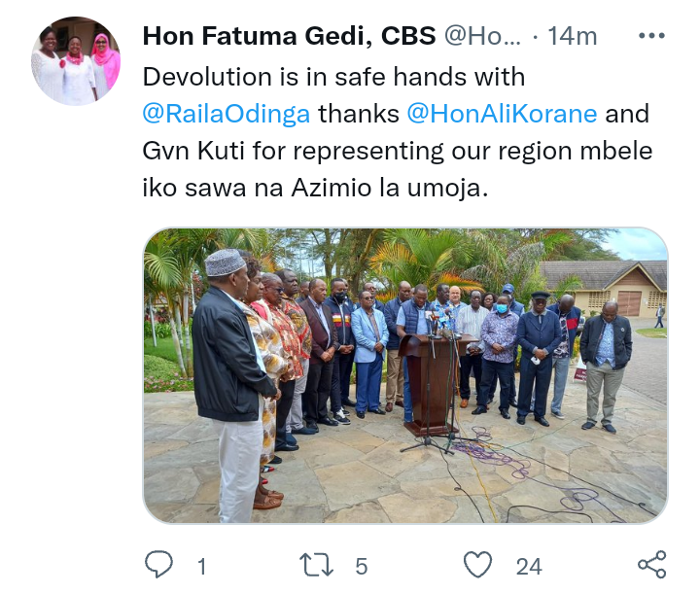Screen dimensions: 700x594
Task: Click the Hon Fatuma Gedi, CBS name
Action: (x=290, y=36)
